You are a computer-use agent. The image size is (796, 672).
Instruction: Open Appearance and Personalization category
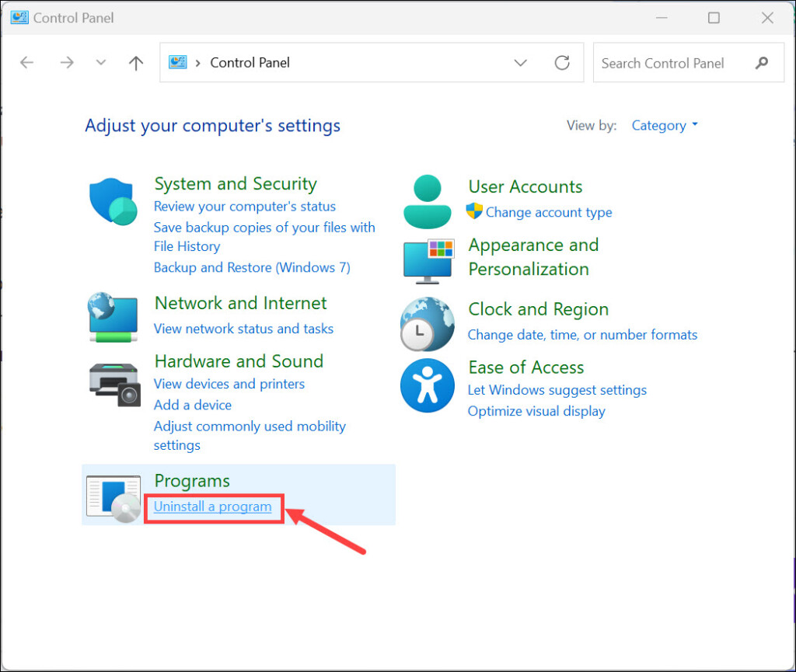coord(533,257)
